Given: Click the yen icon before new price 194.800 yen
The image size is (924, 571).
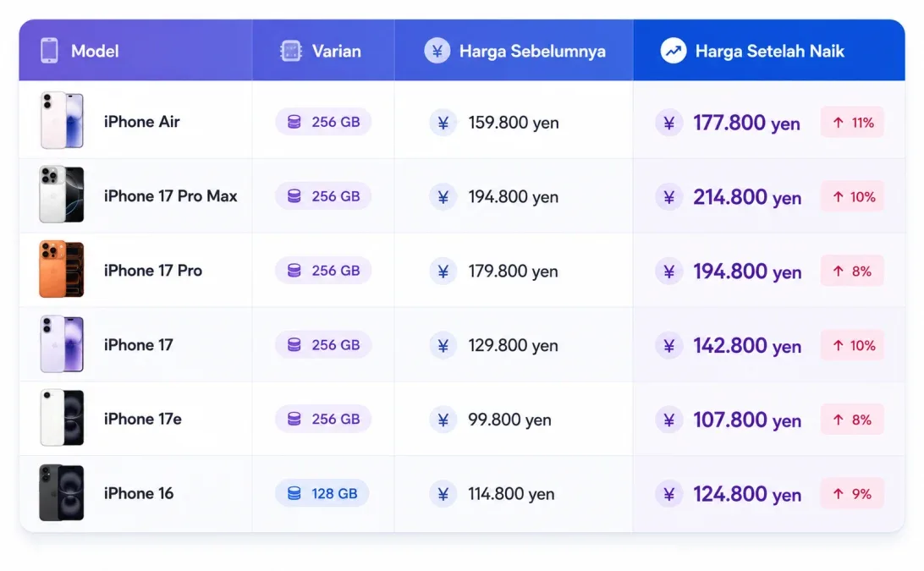Looking at the screenshot, I should pyautogui.click(x=668, y=271).
